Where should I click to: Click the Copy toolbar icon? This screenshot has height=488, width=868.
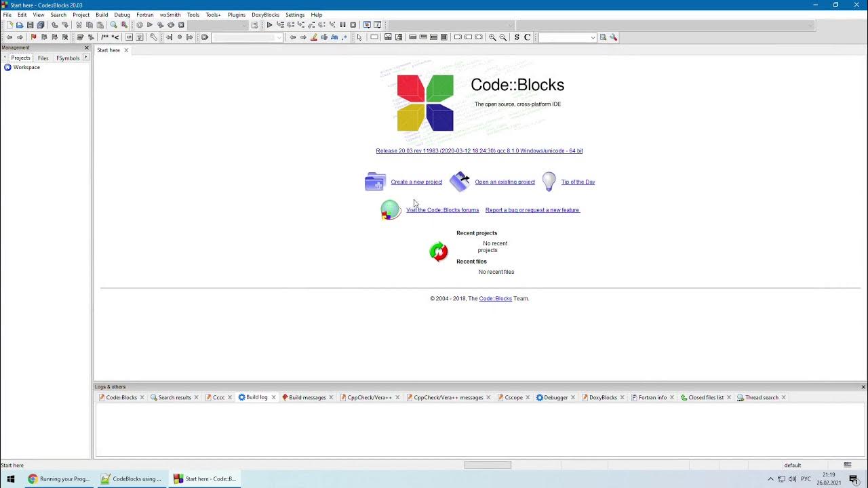pos(90,25)
